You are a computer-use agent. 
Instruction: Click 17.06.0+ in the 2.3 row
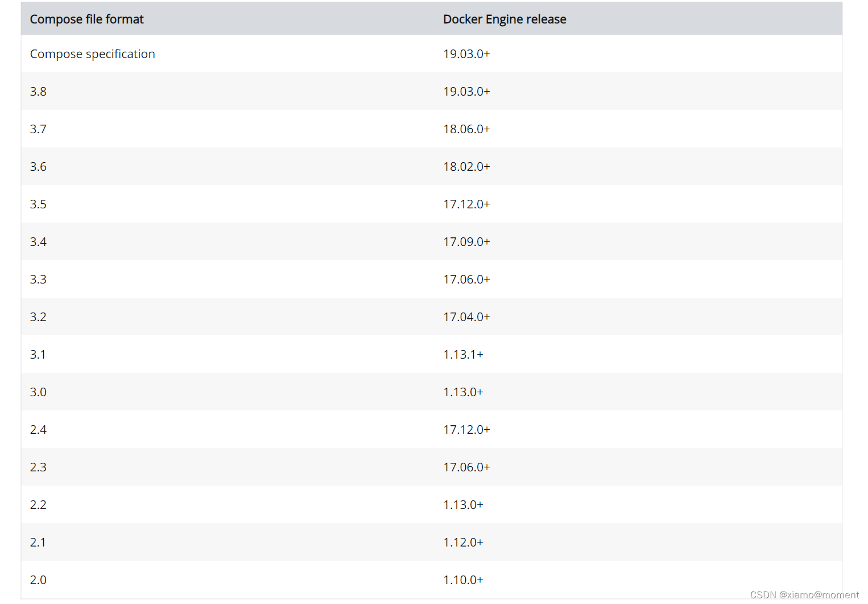click(466, 467)
